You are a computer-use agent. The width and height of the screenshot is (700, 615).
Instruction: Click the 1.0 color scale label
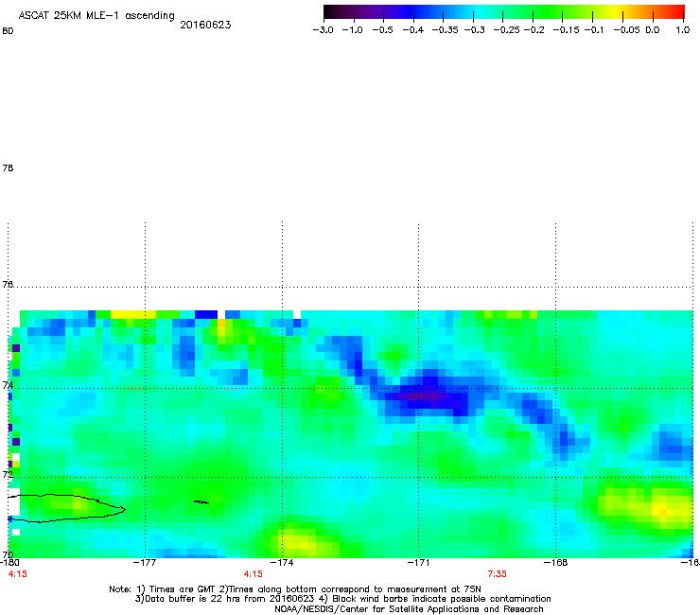coord(683,30)
